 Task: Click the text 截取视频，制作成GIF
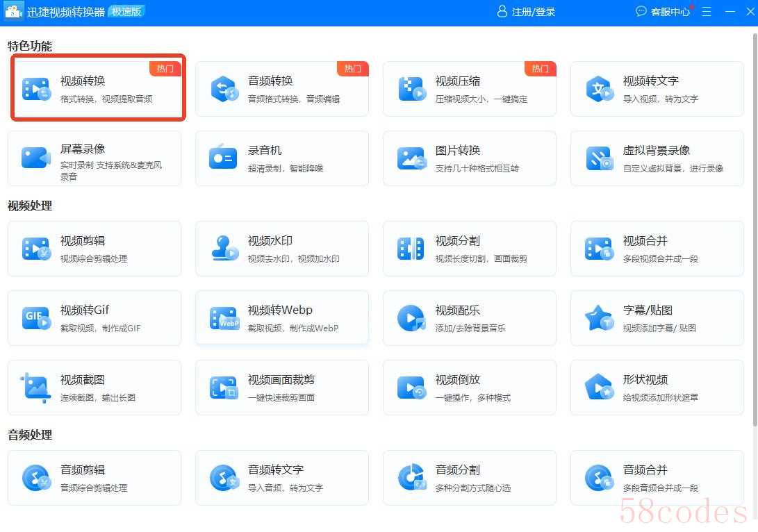[101, 329]
